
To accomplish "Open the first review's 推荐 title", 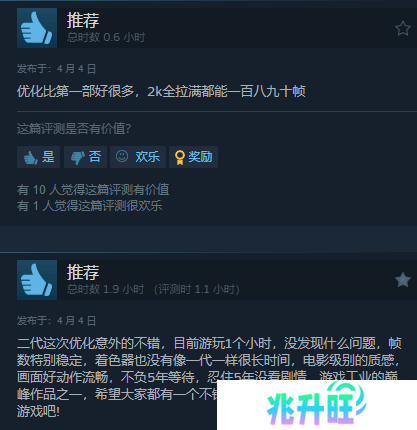I will [83, 20].
